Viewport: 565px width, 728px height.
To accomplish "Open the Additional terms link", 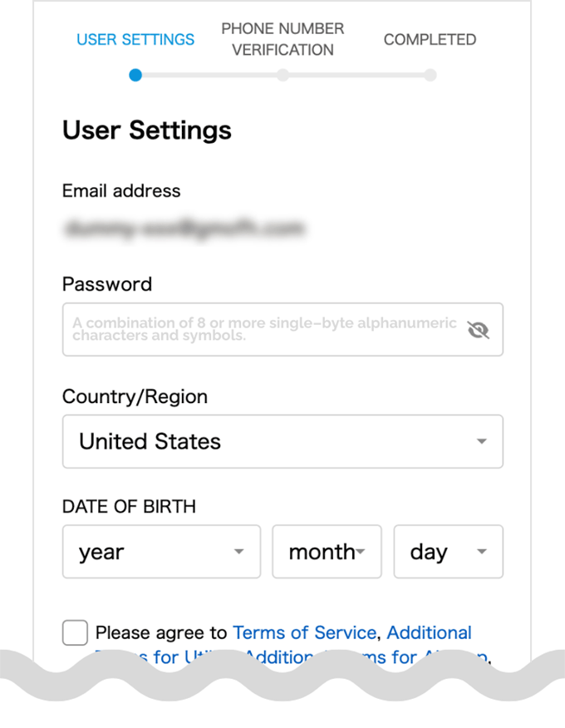I will tap(429, 632).
